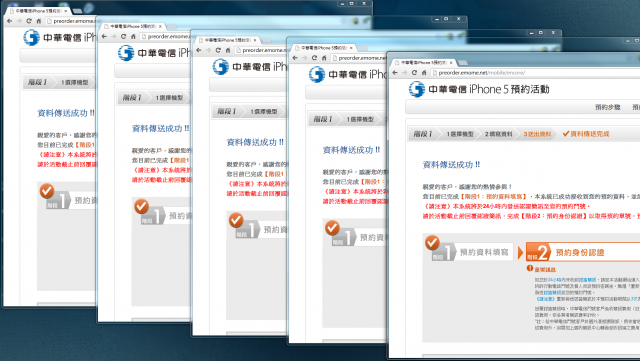Viewport: 640px width, 361px height.
Task: Click Reload icon in fourth Chrome window
Action: point(314,58)
